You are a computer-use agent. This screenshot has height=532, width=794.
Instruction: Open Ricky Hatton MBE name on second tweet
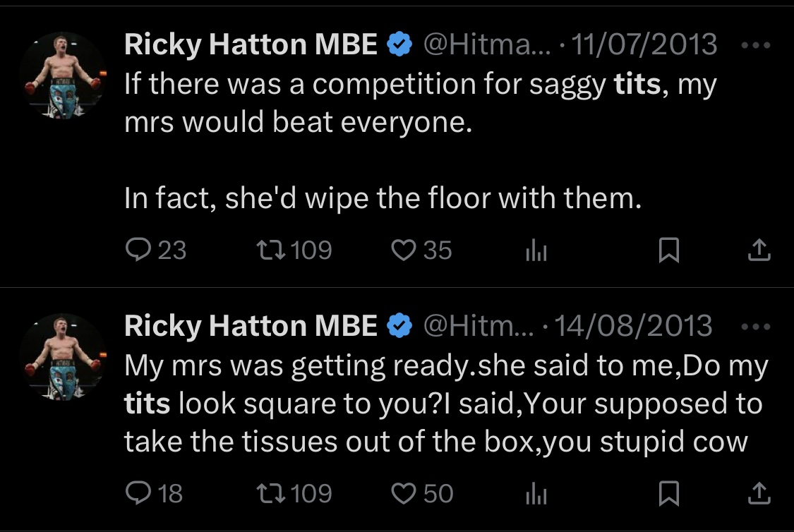[x=251, y=326]
